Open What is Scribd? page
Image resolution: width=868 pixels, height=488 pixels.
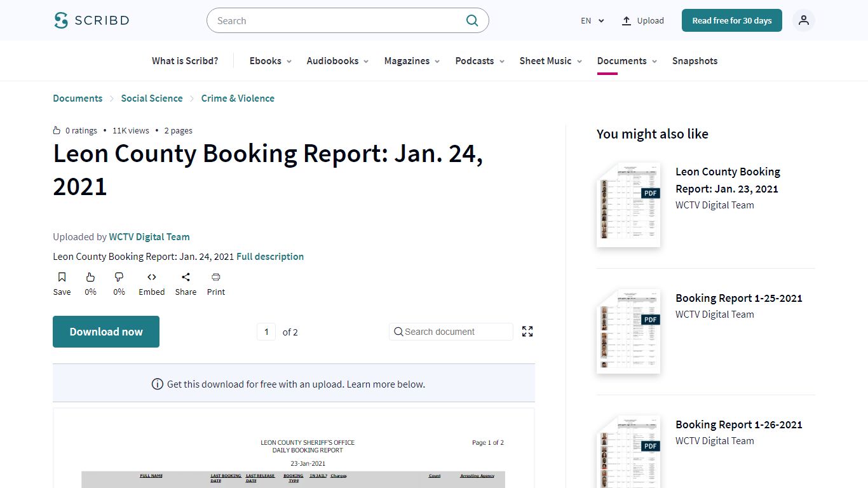click(185, 61)
